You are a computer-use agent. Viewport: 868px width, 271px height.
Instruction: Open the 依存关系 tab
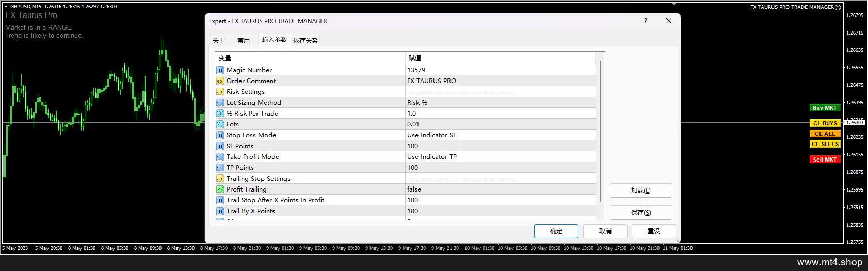click(306, 40)
